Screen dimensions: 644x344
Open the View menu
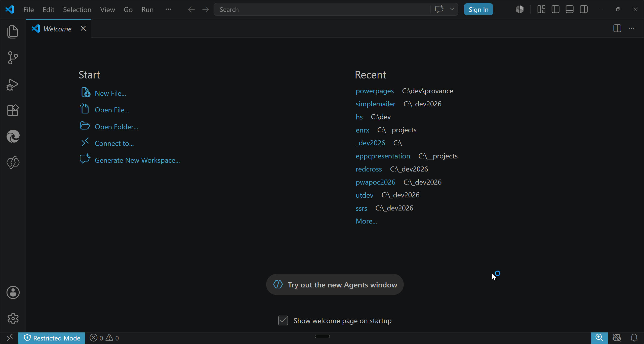[108, 10]
